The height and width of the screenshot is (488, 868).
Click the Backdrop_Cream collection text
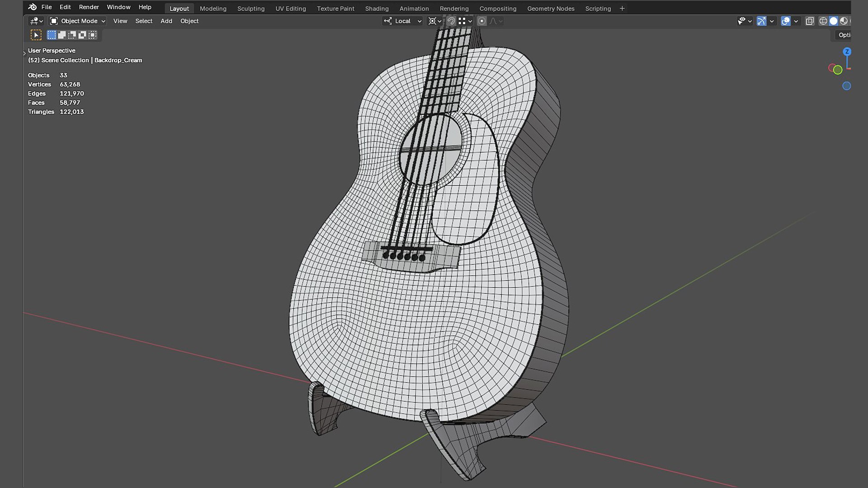(118, 60)
